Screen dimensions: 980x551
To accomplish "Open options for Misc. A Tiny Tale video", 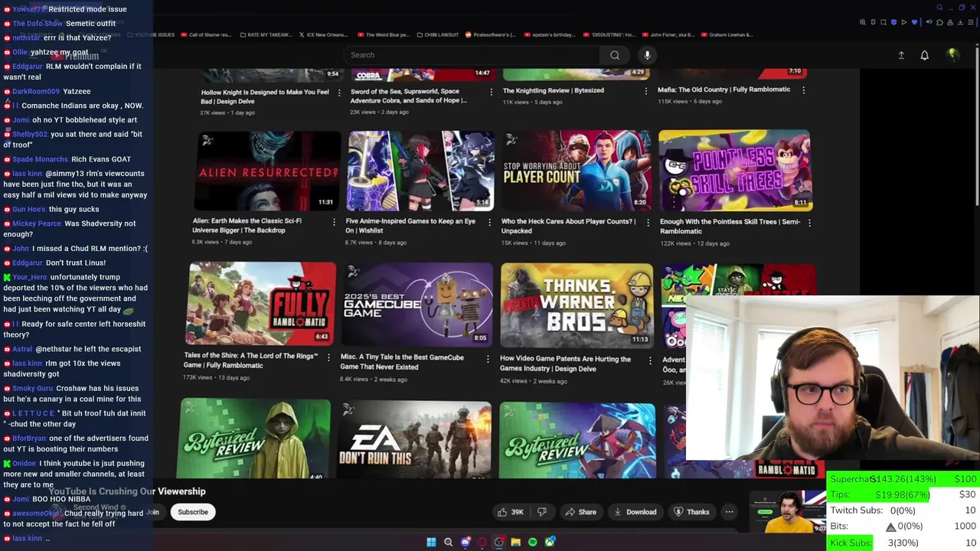I will 488,359.
